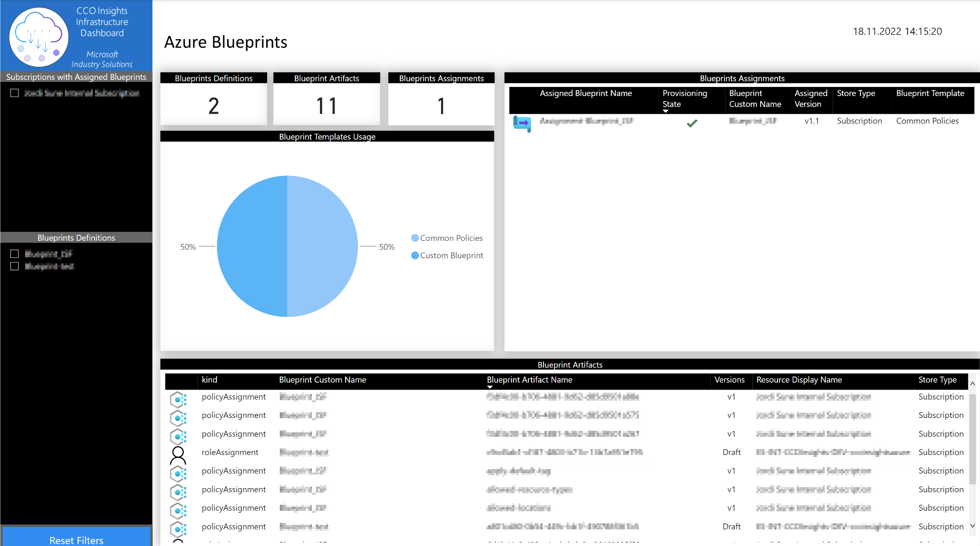Sort by the Assigned Blueprint Name column
This screenshot has width=980, height=546.
coord(586,93)
